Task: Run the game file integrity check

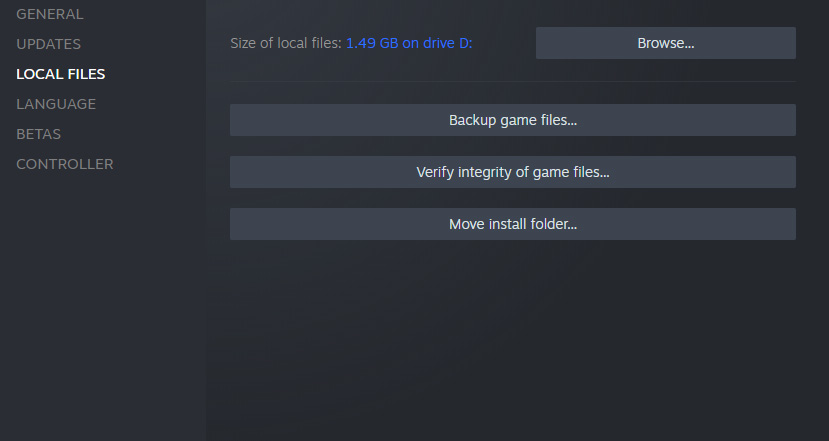Action: [513, 172]
